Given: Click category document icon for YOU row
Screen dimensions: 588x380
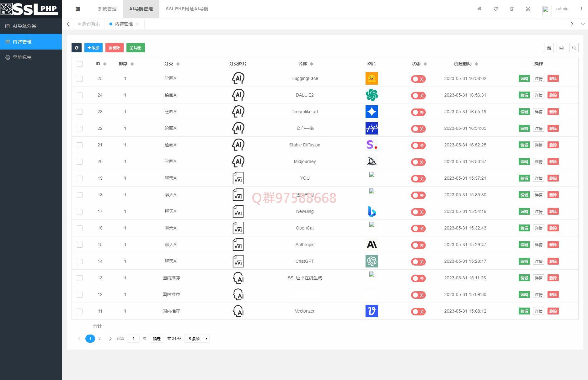Looking at the screenshot, I should point(238,178).
